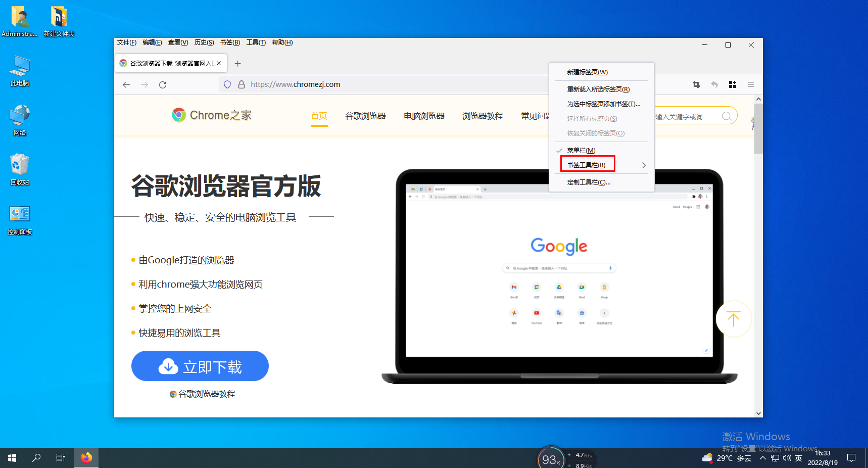Screen dimensions: 868x468
Task: Open the 查看(V) menu
Action: (178, 42)
